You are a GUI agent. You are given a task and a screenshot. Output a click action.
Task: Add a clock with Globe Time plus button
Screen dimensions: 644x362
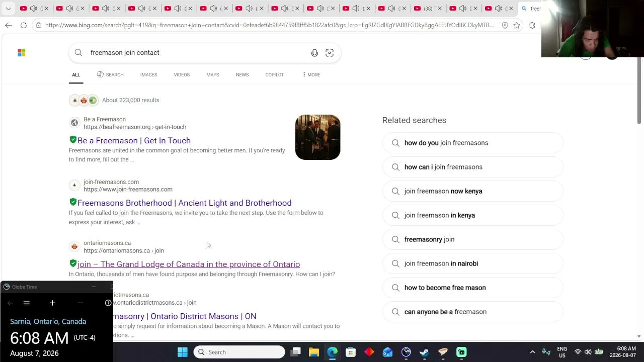coord(52,303)
